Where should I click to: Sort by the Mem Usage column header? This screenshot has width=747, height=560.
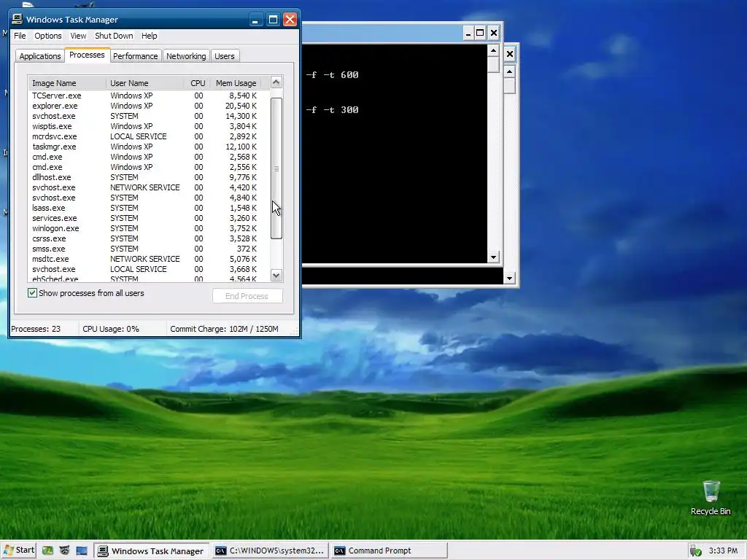point(236,83)
